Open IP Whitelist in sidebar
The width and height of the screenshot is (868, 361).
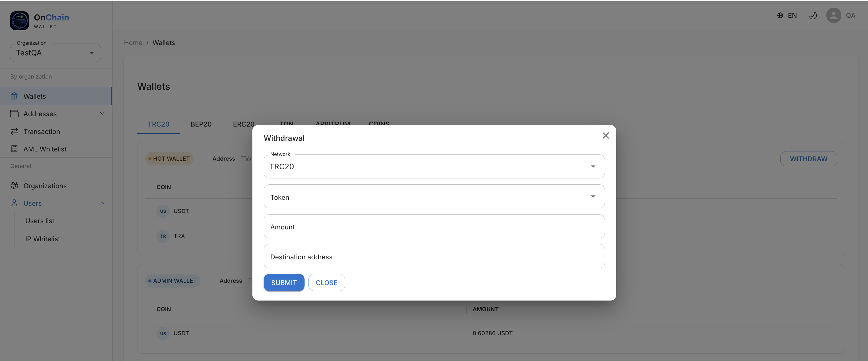tap(42, 239)
